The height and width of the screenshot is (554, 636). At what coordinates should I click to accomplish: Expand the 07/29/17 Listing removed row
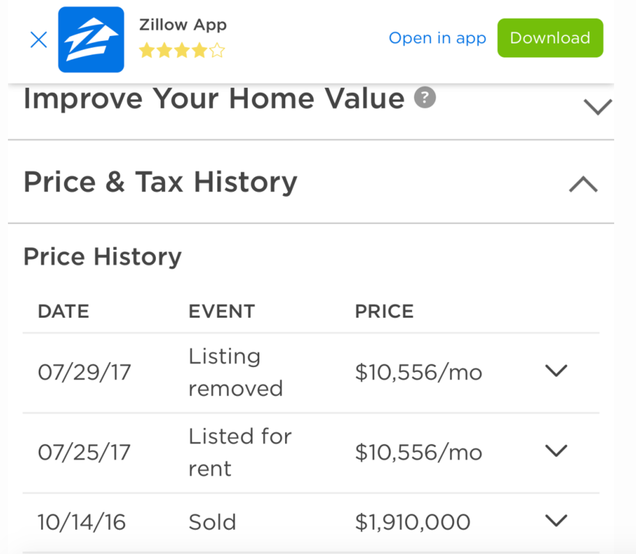[x=556, y=371]
